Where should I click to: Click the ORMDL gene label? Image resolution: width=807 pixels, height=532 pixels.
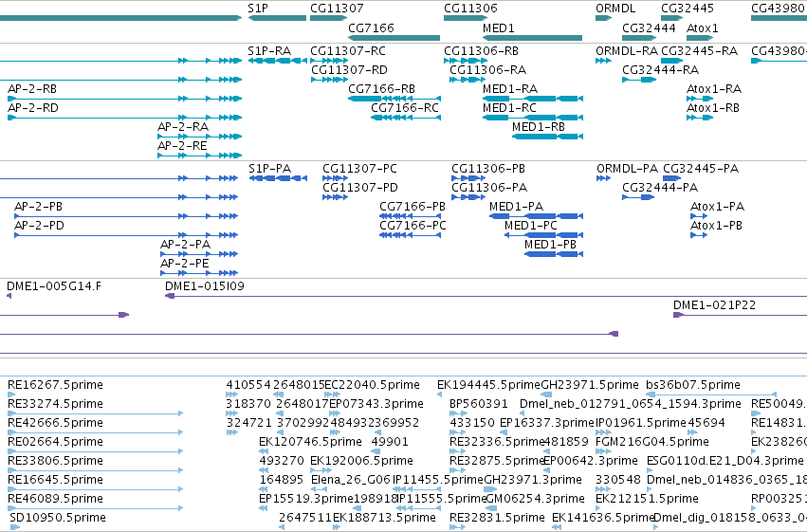click(x=615, y=9)
